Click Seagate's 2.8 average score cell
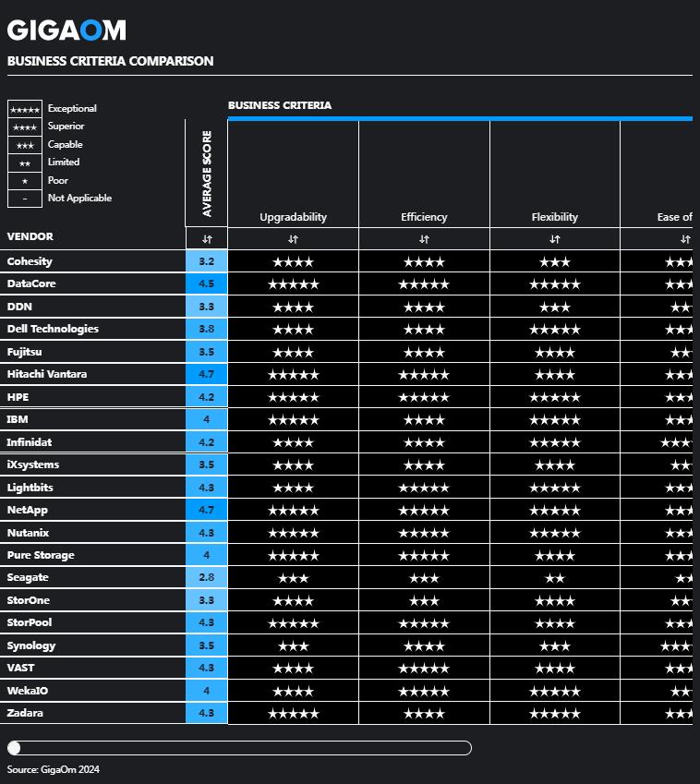This screenshot has width=700, height=784. pos(207,578)
